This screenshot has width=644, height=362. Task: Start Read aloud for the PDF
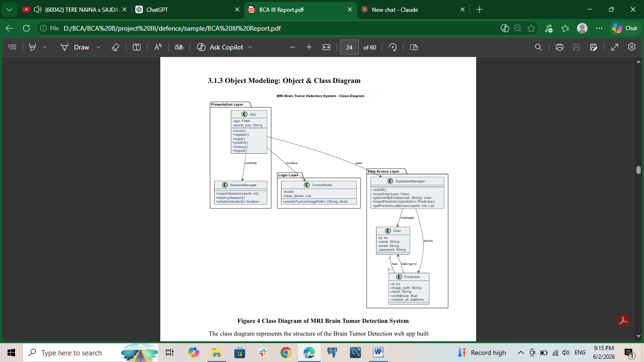pos(158,47)
